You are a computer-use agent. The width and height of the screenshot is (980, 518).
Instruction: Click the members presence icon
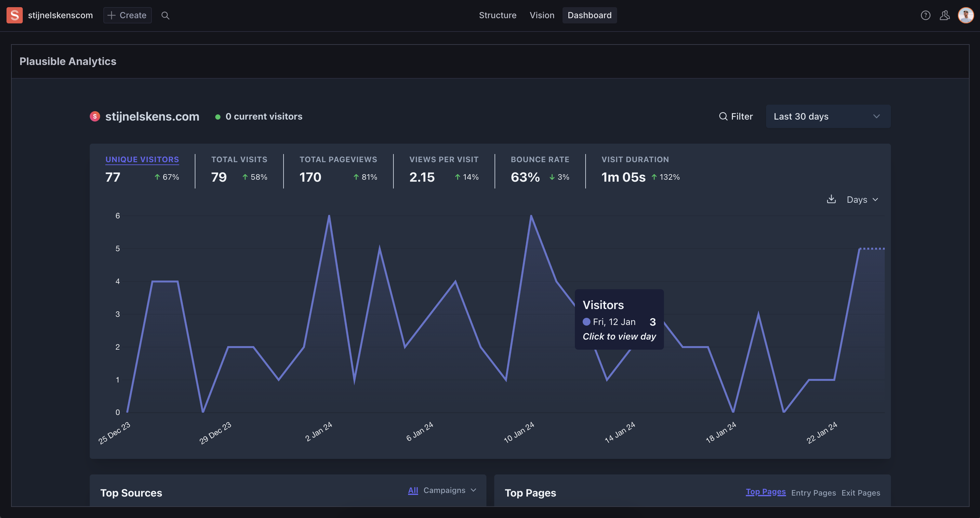point(945,15)
